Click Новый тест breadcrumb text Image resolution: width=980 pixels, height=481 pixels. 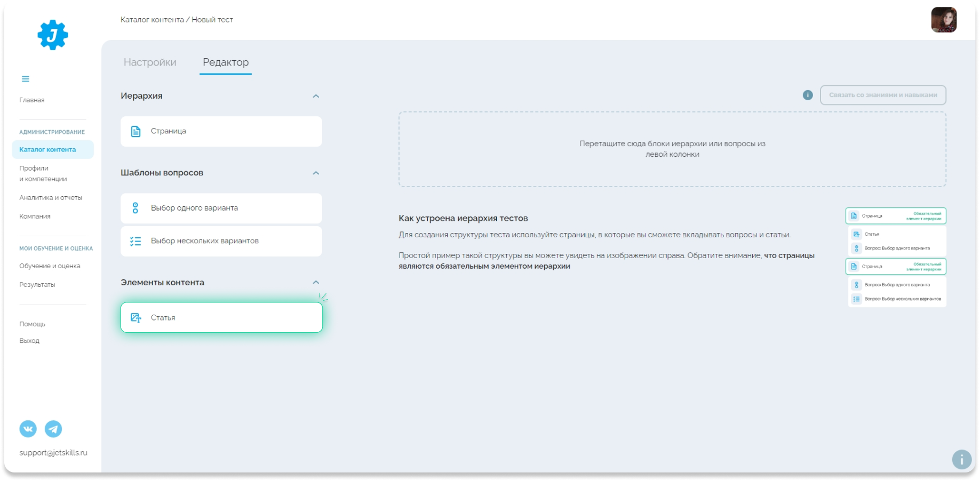pyautogui.click(x=212, y=20)
